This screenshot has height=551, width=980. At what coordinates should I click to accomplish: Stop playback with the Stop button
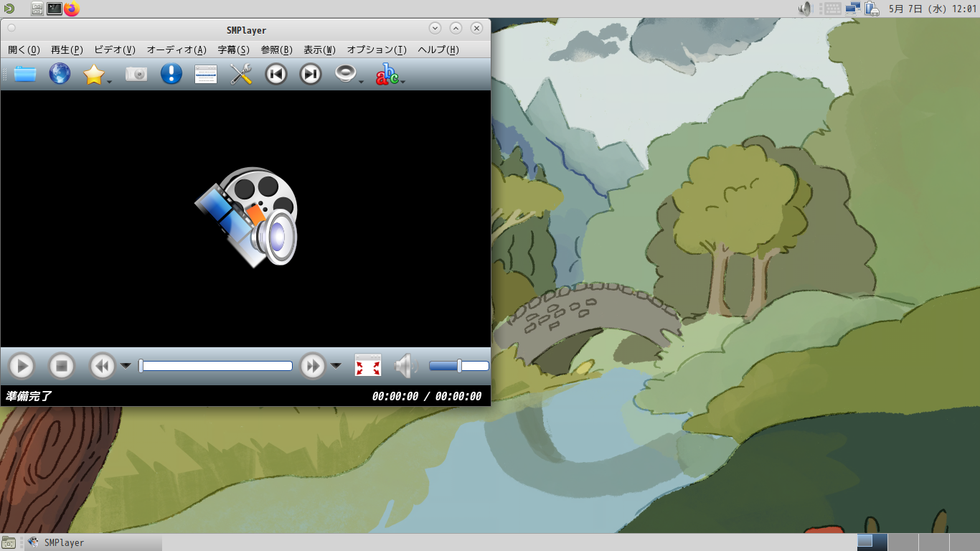pos(62,366)
